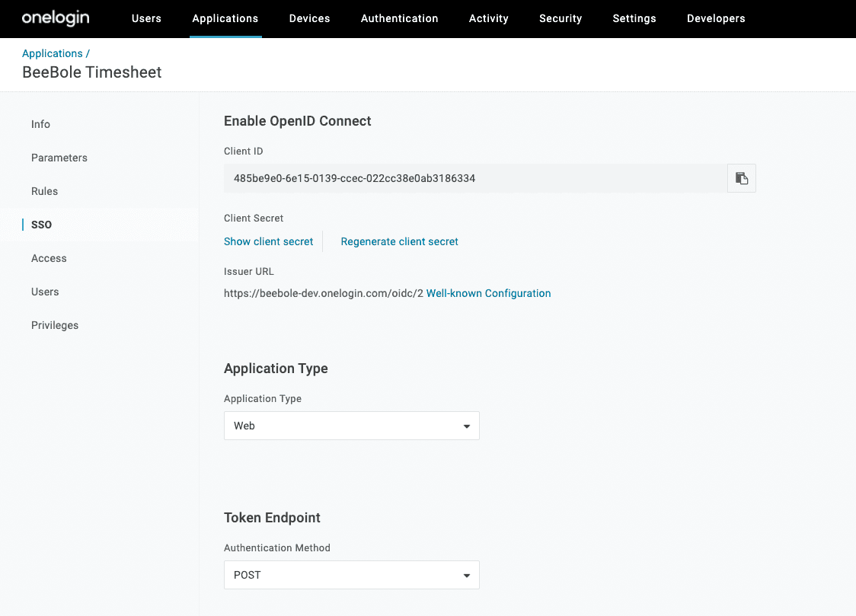This screenshot has width=856, height=616.
Task: Open the Settings menu
Action: click(x=634, y=18)
